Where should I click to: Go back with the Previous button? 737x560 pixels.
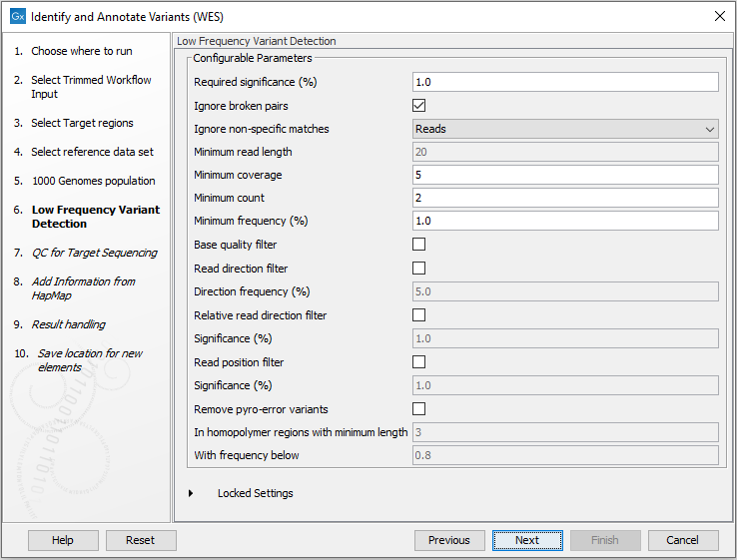pyautogui.click(x=449, y=540)
